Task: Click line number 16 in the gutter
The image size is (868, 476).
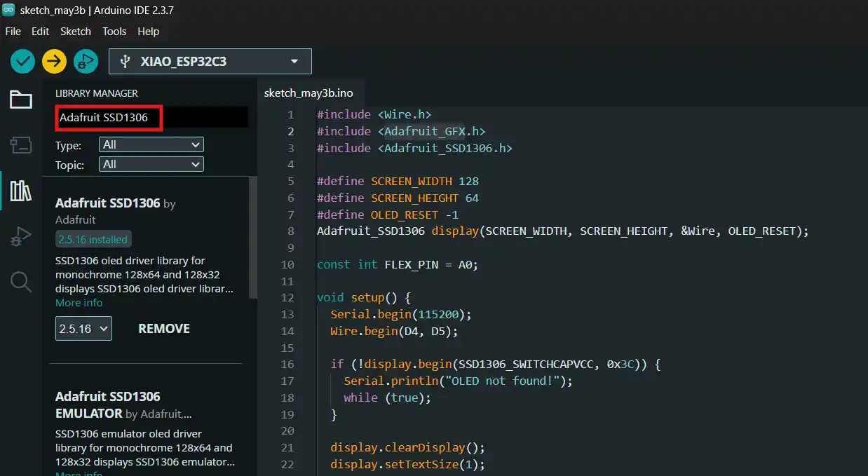Action: click(x=287, y=364)
